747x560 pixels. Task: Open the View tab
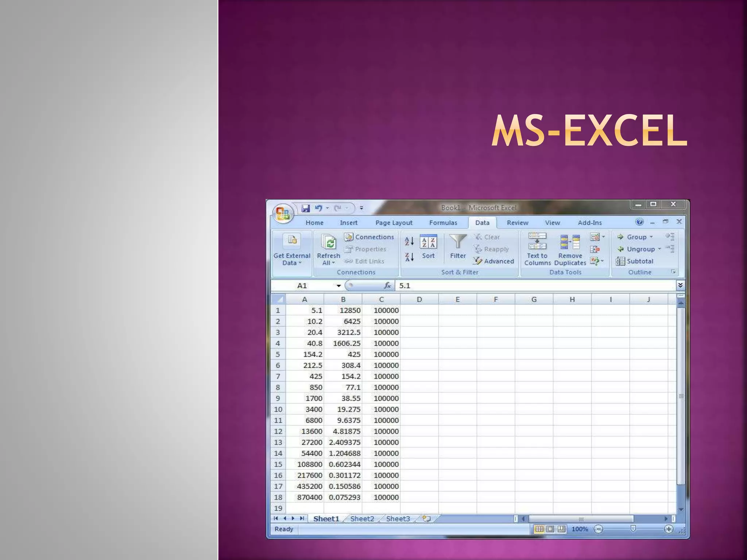tap(553, 222)
